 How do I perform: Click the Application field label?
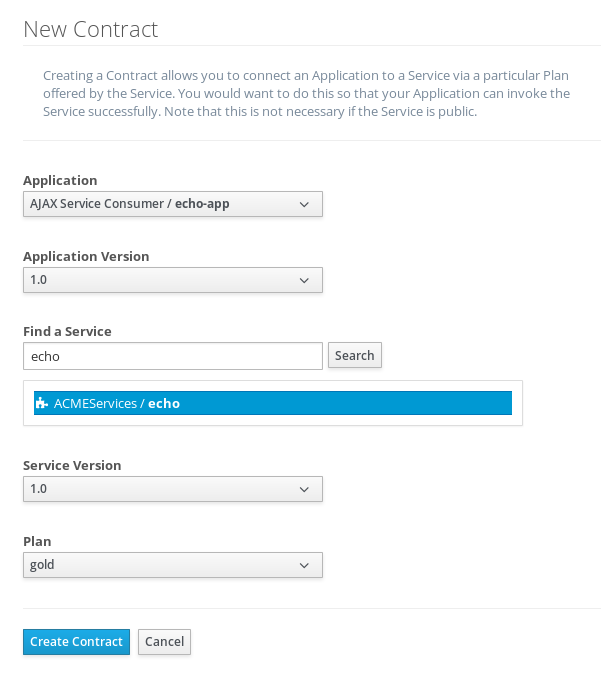(60, 180)
